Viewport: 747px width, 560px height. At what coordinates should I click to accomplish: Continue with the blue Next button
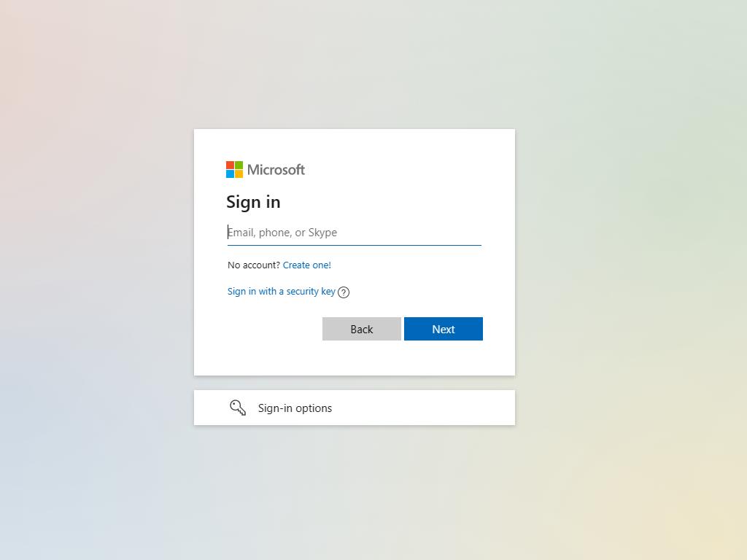pos(444,329)
